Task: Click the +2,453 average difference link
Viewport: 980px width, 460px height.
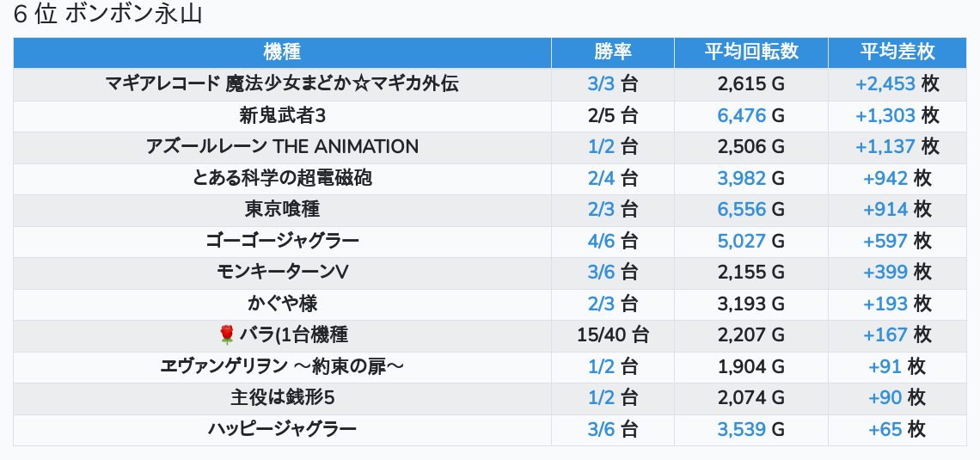Action: tap(885, 84)
